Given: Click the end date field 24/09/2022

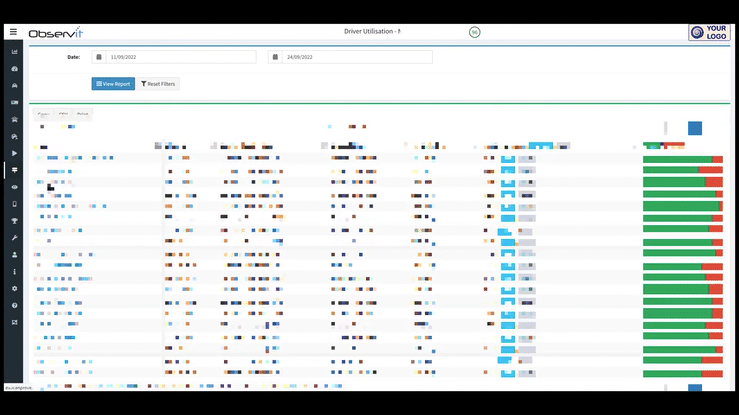Looking at the screenshot, I should point(357,57).
